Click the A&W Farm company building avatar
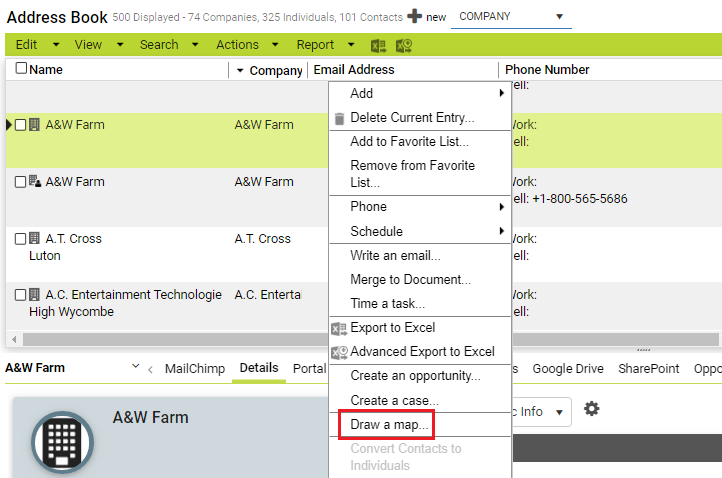The image size is (722, 478). 62,440
